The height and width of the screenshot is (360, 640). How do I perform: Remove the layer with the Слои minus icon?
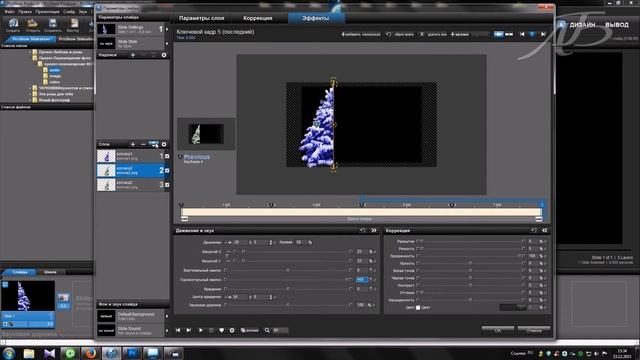pyautogui.click(x=143, y=144)
